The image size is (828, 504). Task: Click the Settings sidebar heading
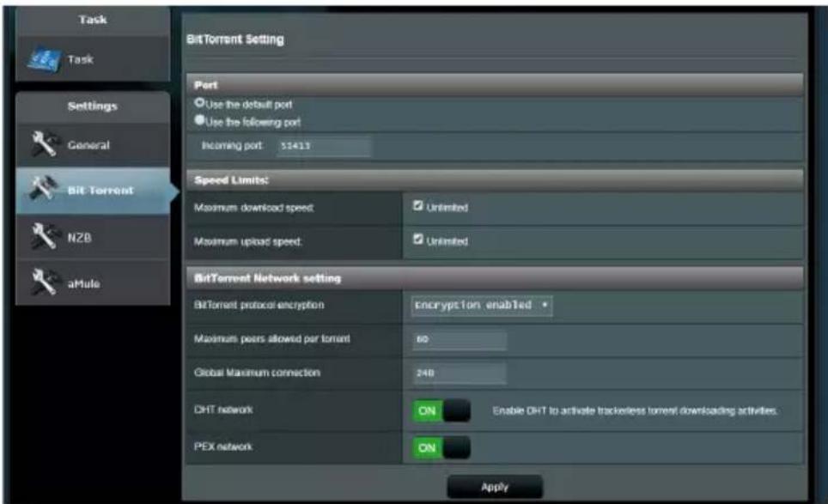click(93, 106)
